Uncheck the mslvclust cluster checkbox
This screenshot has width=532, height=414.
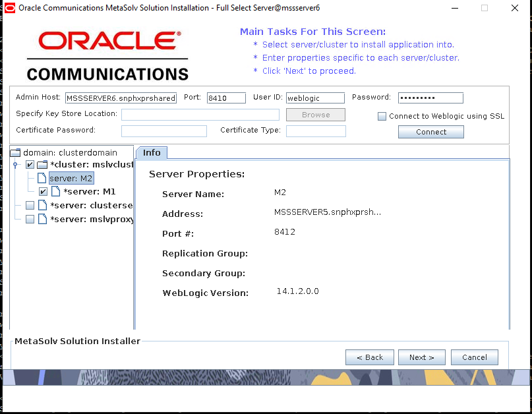30,165
